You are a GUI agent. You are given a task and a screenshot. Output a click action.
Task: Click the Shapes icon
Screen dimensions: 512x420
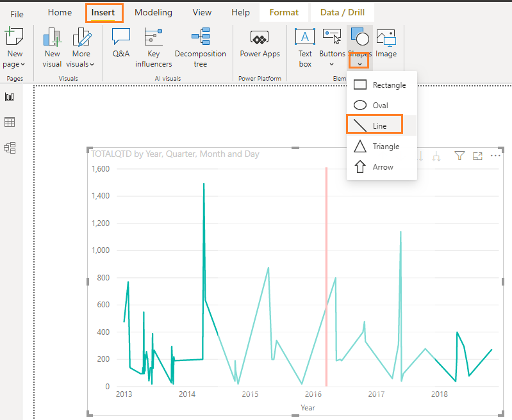(x=359, y=36)
